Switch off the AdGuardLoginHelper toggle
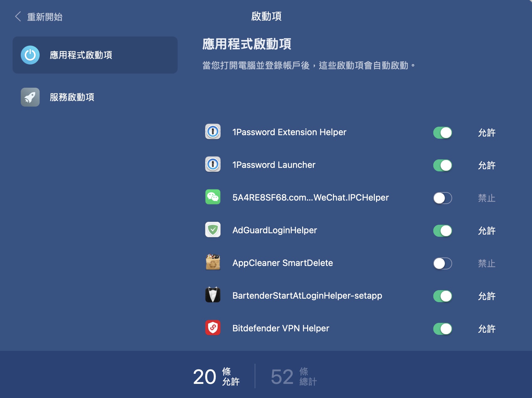 [x=443, y=231]
